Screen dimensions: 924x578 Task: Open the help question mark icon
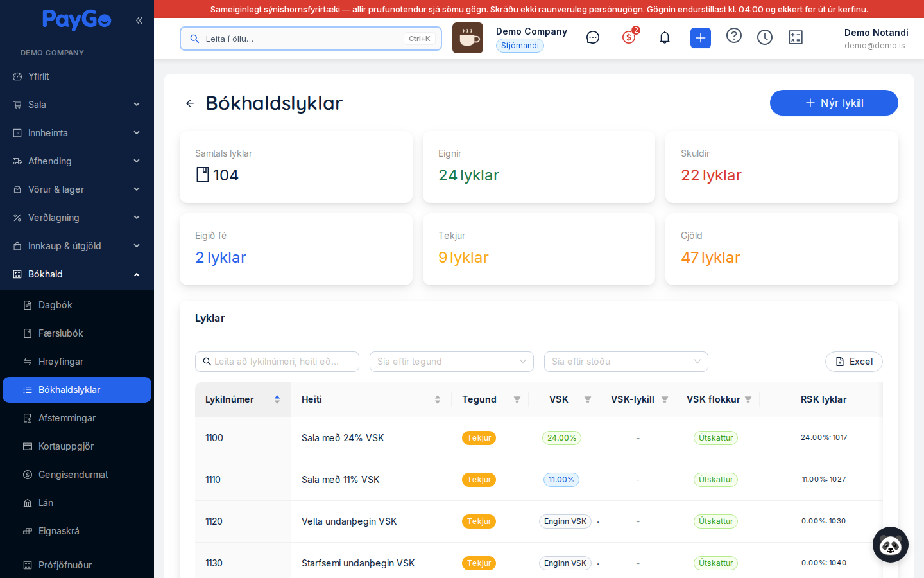(734, 36)
